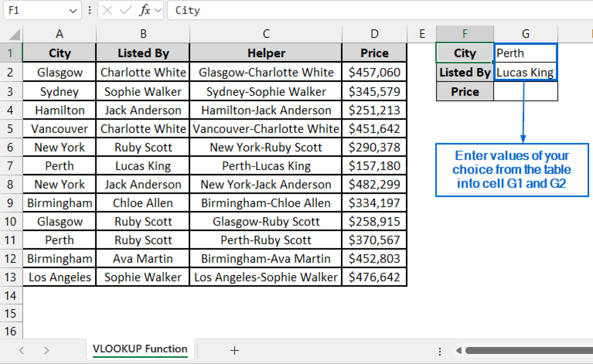The width and height of the screenshot is (593, 364).
Task: Click the New Sheet plus icon
Action: coord(234,350)
